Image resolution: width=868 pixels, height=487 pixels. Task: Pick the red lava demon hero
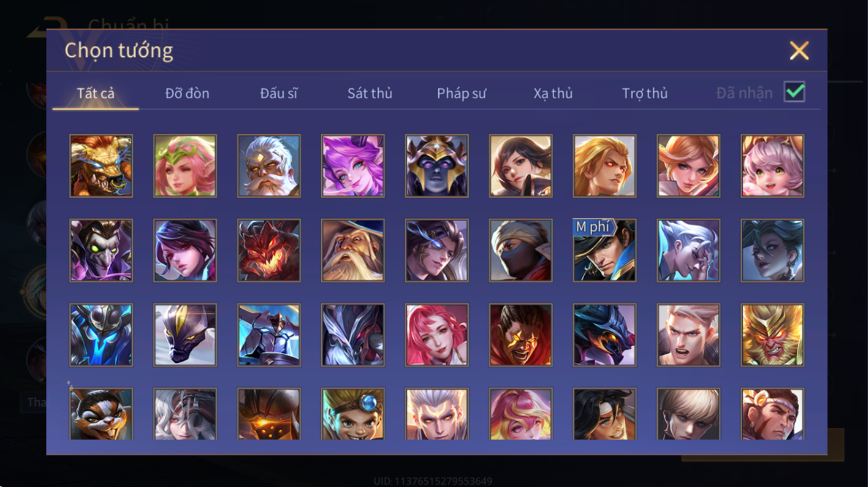(269, 250)
